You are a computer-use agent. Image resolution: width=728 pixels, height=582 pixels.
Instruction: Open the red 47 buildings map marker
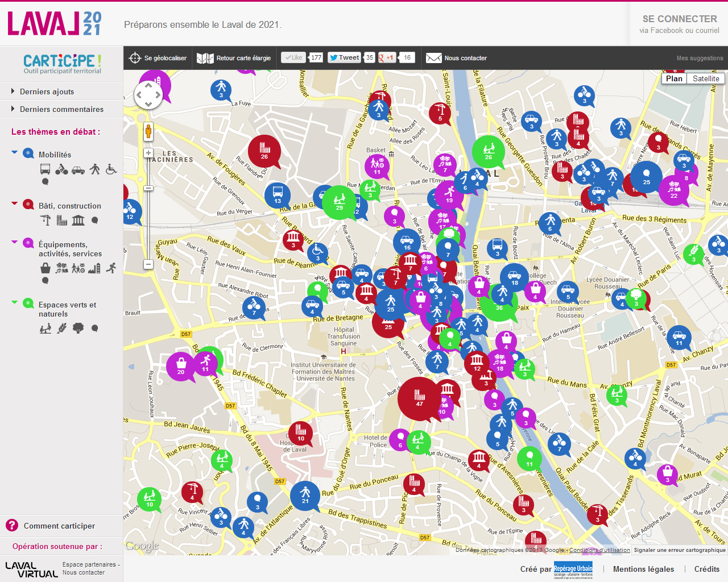tap(419, 397)
